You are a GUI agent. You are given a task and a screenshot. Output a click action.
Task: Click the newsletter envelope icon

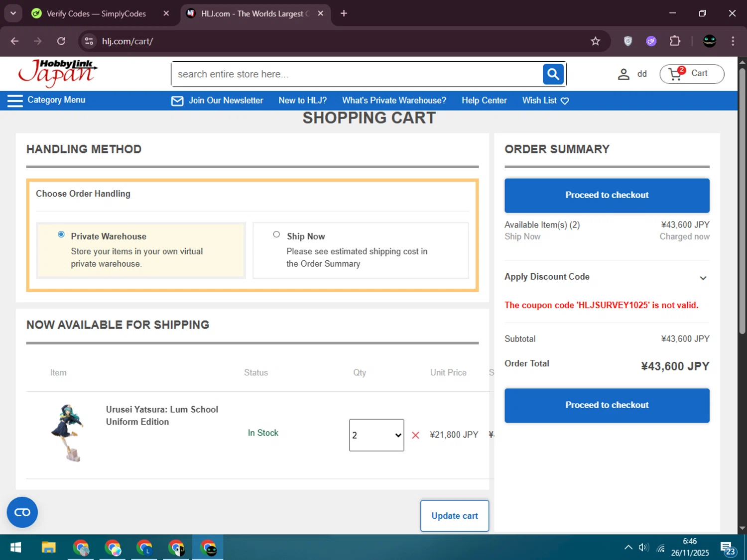pos(177,101)
